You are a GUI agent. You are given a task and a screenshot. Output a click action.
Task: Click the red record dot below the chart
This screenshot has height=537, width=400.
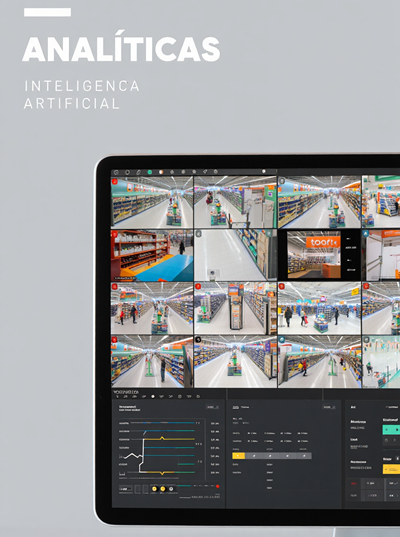coord(217,486)
